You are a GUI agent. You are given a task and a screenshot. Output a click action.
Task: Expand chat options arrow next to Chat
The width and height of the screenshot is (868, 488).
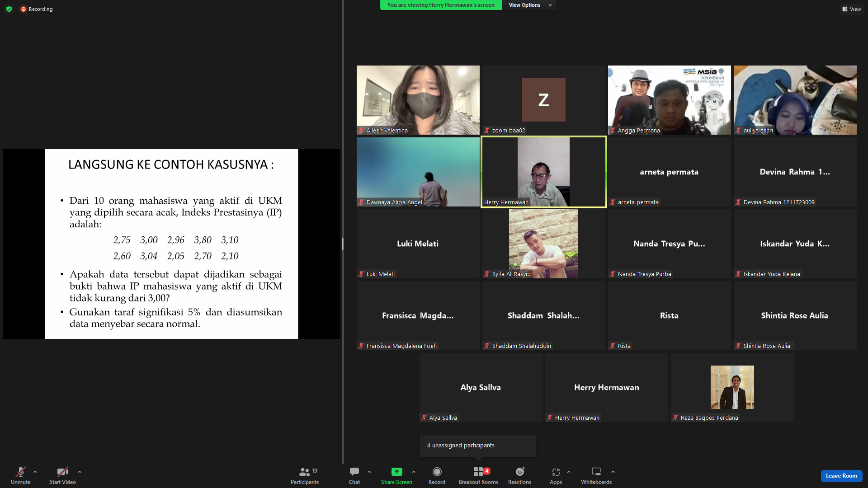(369, 472)
